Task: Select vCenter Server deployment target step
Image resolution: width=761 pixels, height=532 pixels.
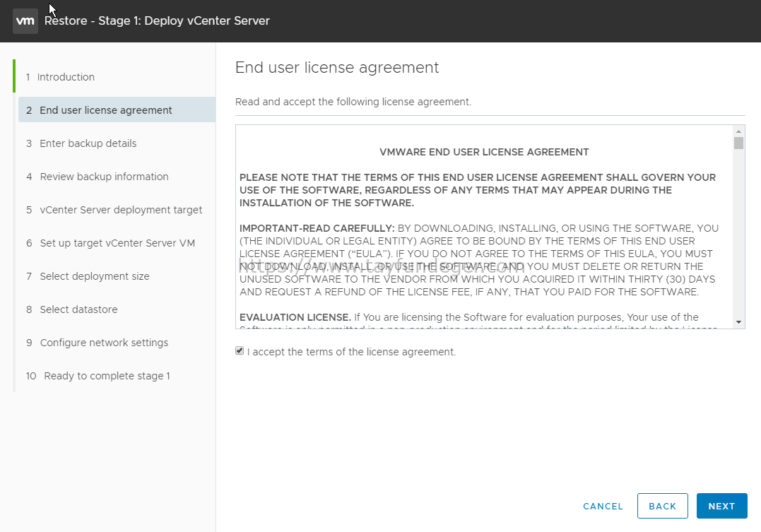Action: 114,210
